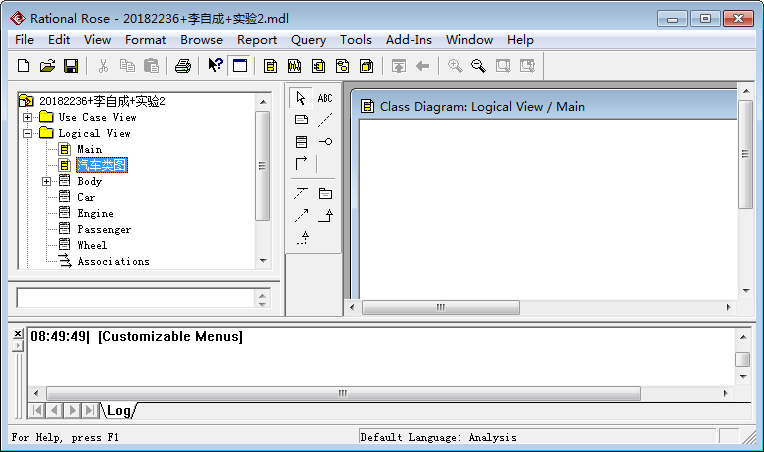Print the diagram
The height and width of the screenshot is (452, 764).
point(183,66)
